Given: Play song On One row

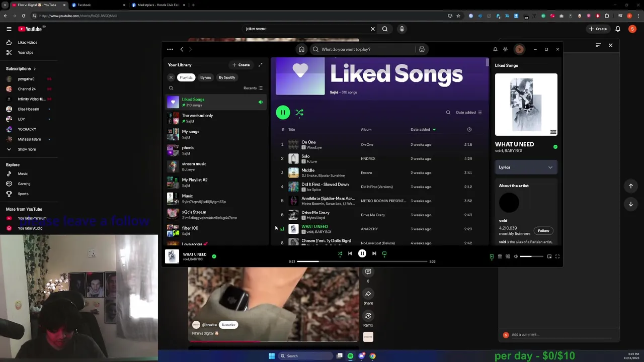Looking at the screenshot, I should [x=380, y=145].
